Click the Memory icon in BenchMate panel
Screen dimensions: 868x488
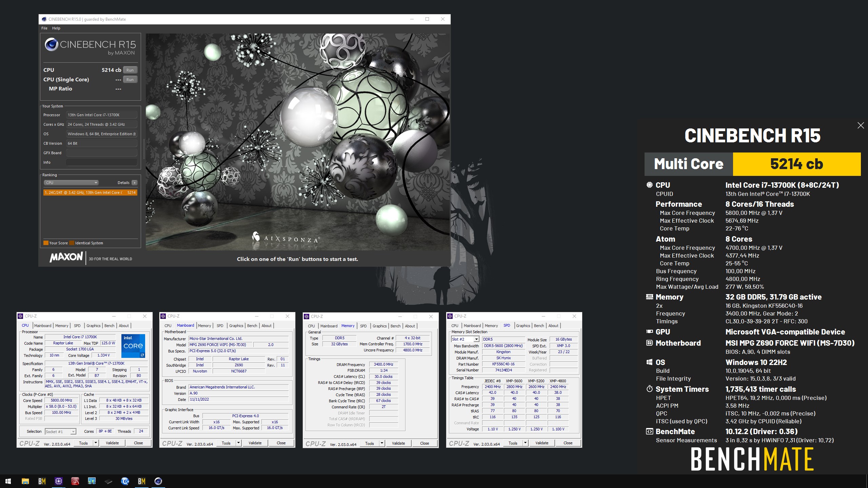point(649,297)
